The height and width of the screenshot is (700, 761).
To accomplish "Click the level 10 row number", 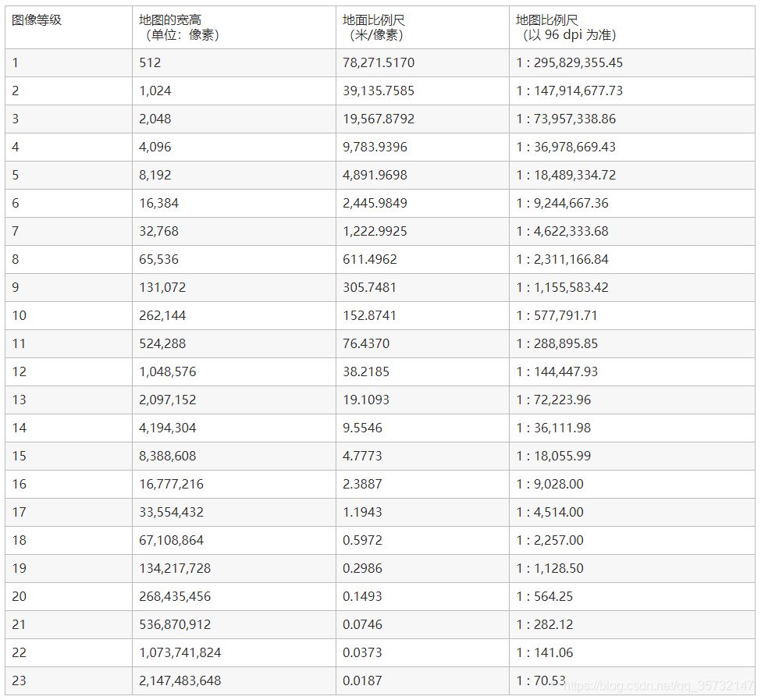I will click(x=19, y=315).
